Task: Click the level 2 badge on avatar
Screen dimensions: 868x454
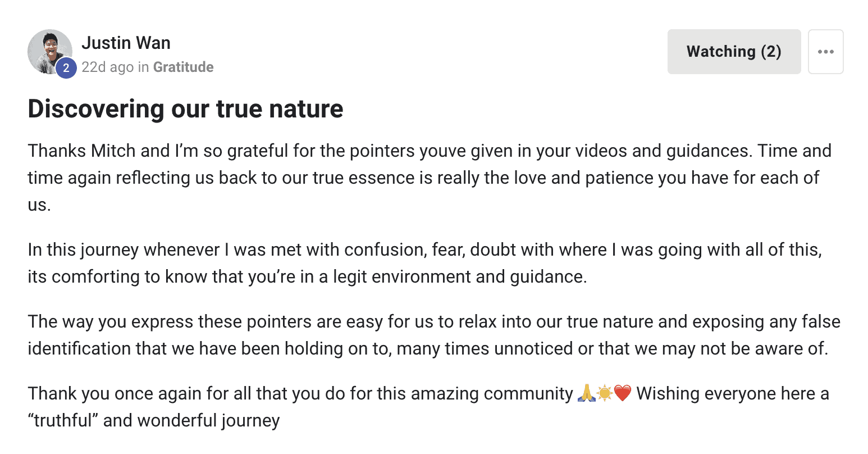Action: coord(66,68)
